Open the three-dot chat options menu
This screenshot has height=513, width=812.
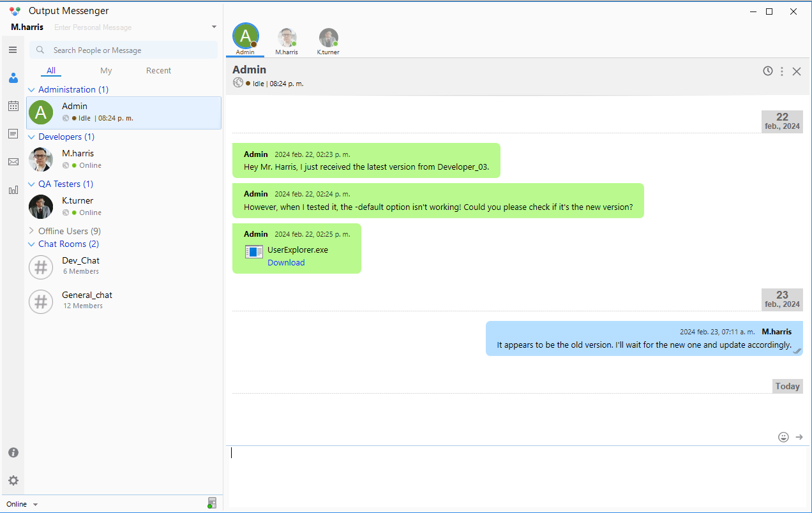click(781, 71)
